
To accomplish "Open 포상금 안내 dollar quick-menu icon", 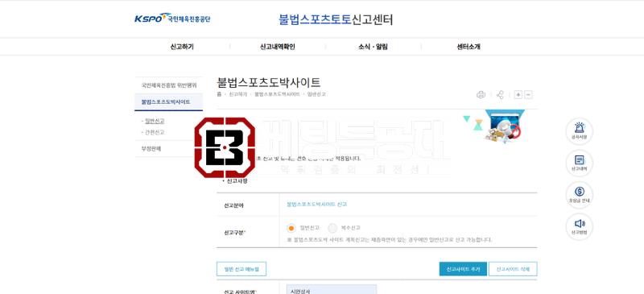I will [x=579, y=195].
